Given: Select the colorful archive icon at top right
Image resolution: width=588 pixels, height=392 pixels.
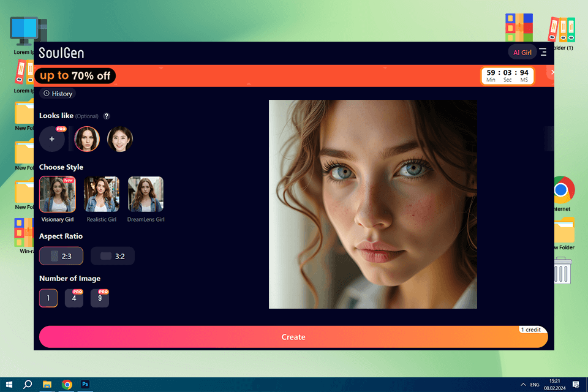Looking at the screenshot, I should click(x=519, y=28).
